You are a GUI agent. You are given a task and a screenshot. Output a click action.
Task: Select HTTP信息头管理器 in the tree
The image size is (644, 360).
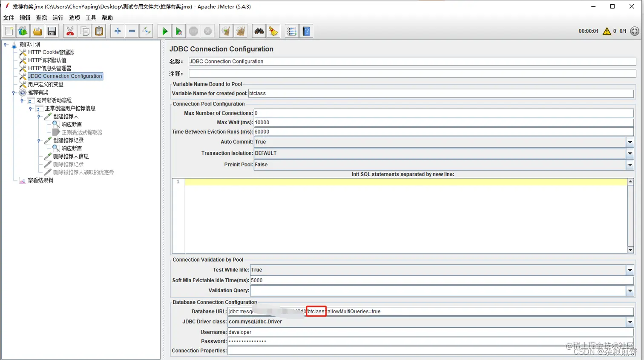tap(50, 68)
